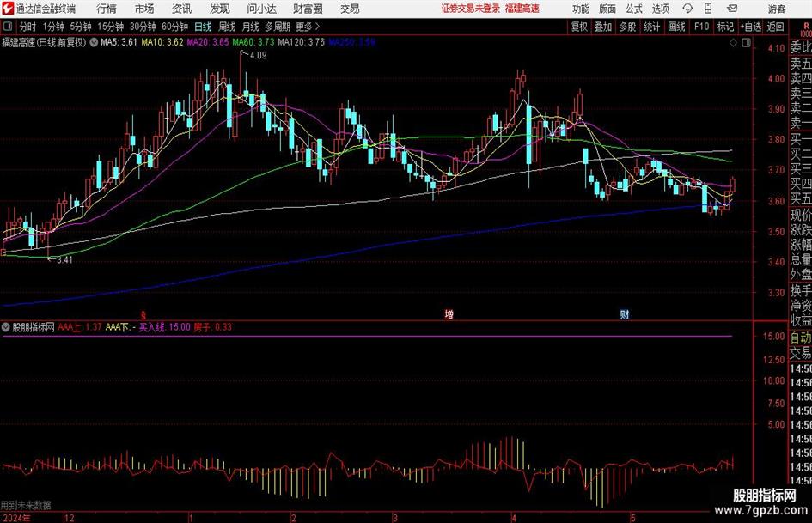Add stock with +自选 button
The image size is (812, 523).
coord(751,27)
